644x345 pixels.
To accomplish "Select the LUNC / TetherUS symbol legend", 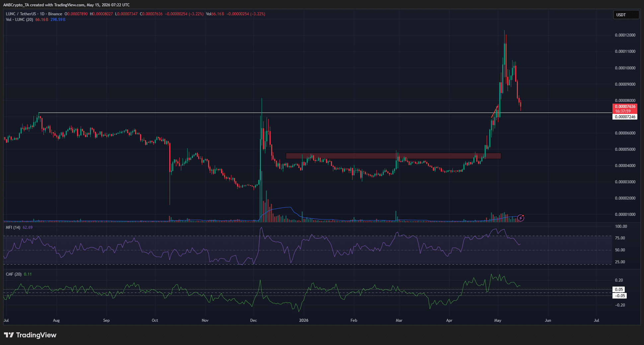I will point(34,14).
